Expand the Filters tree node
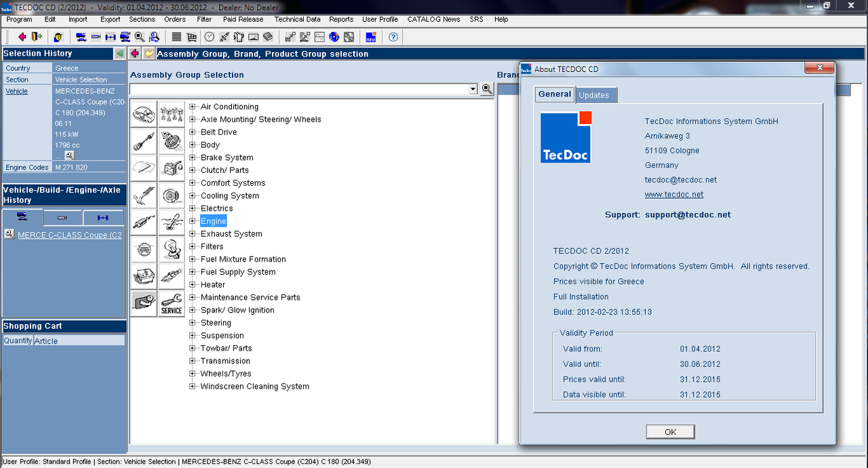 coord(193,246)
